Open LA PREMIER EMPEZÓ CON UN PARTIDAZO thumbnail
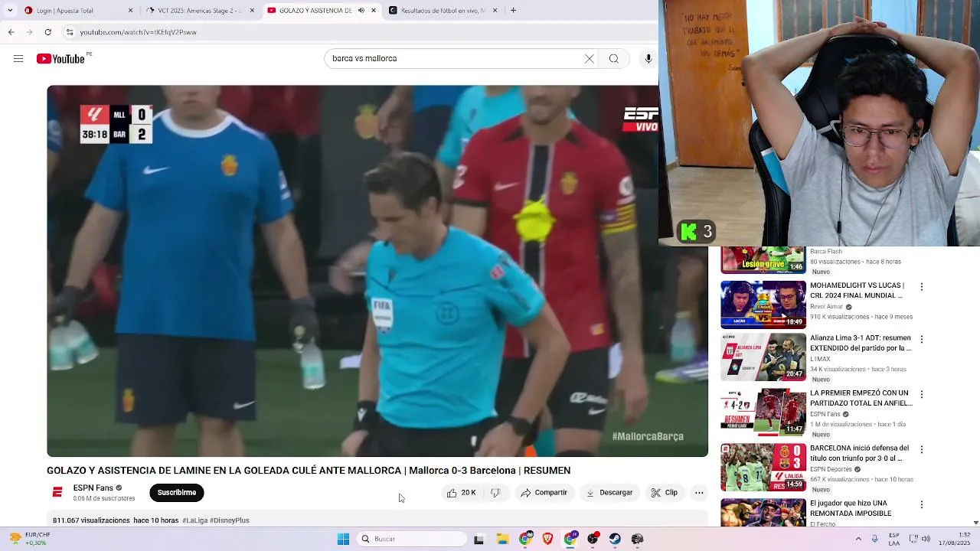This screenshot has height=551, width=980. pyautogui.click(x=763, y=412)
